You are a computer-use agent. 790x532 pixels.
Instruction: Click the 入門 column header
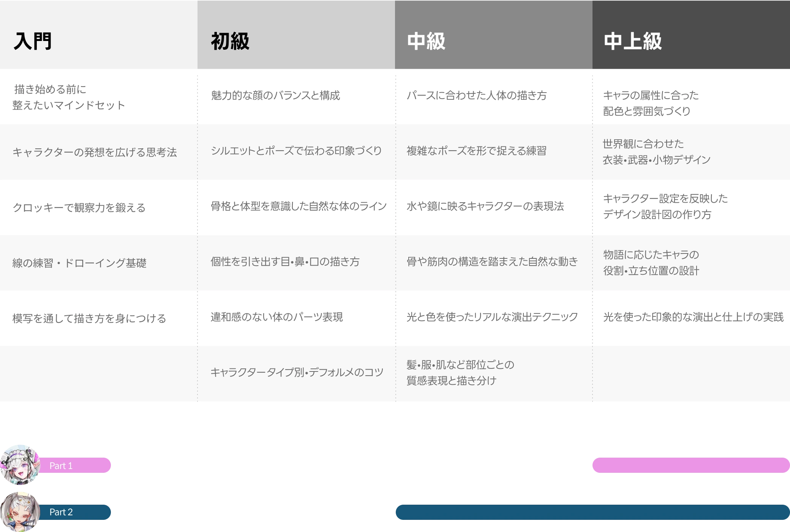(x=99, y=35)
